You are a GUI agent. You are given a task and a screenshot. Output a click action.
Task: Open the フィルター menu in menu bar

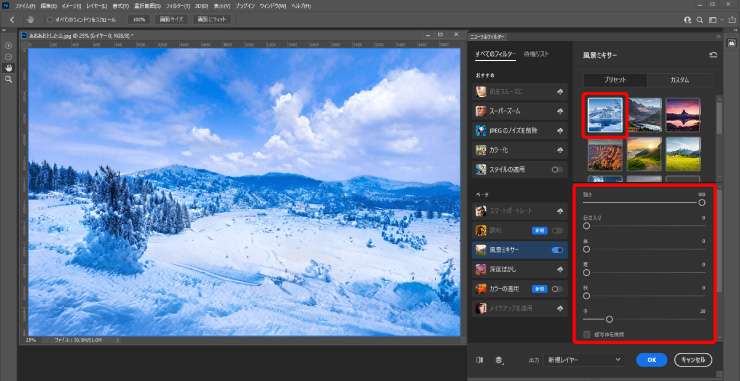pos(178,6)
